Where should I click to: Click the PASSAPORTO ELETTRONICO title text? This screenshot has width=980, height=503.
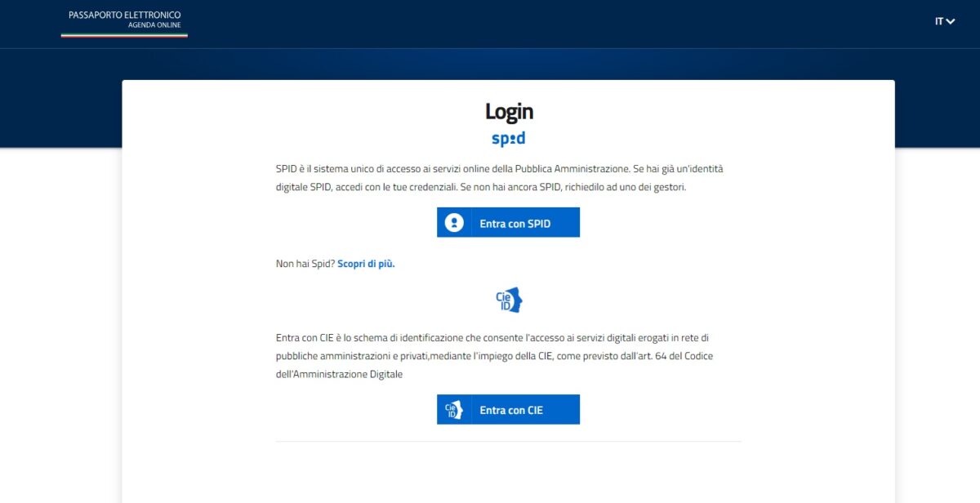(125, 15)
